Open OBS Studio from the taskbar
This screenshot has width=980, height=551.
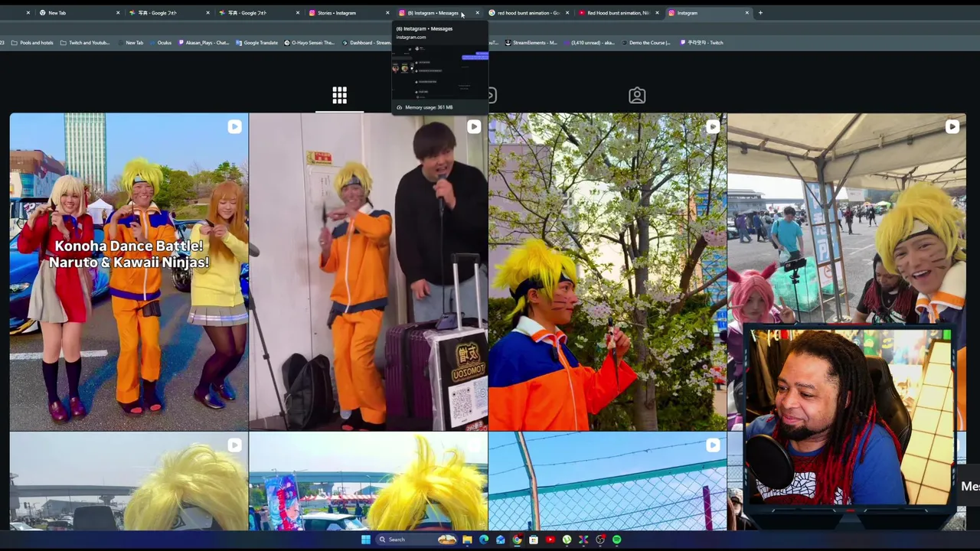(x=600, y=540)
